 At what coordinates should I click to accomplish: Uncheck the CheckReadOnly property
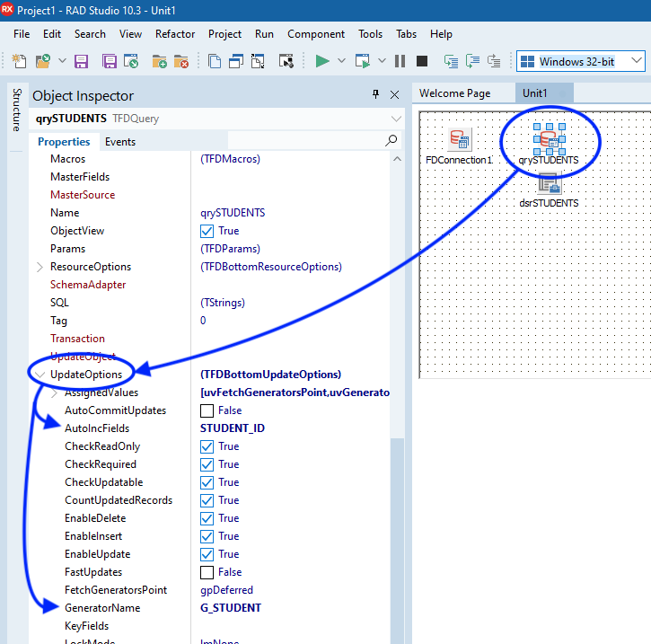(x=207, y=446)
